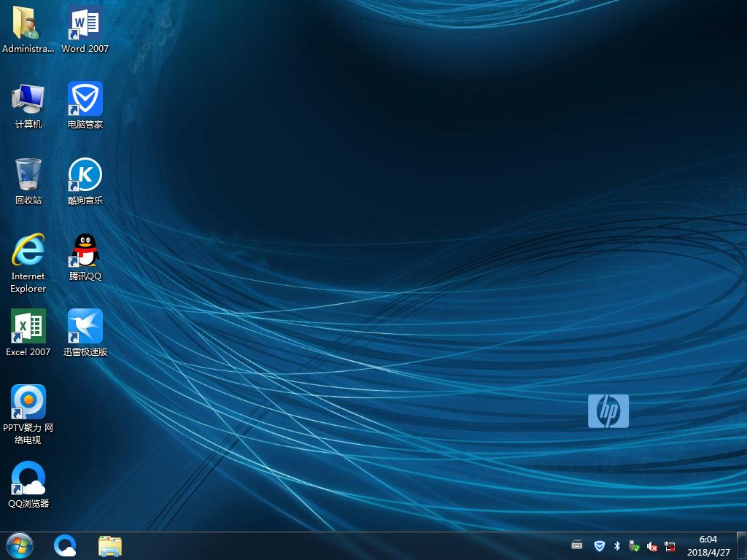This screenshot has width=747, height=560.
Task: Click the Bluetooth tray icon
Action: [616, 546]
